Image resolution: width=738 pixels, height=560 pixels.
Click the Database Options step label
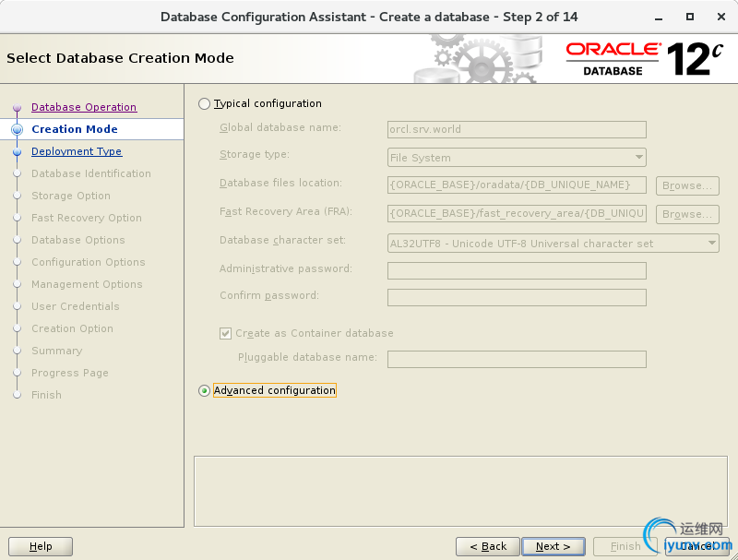[78, 240]
